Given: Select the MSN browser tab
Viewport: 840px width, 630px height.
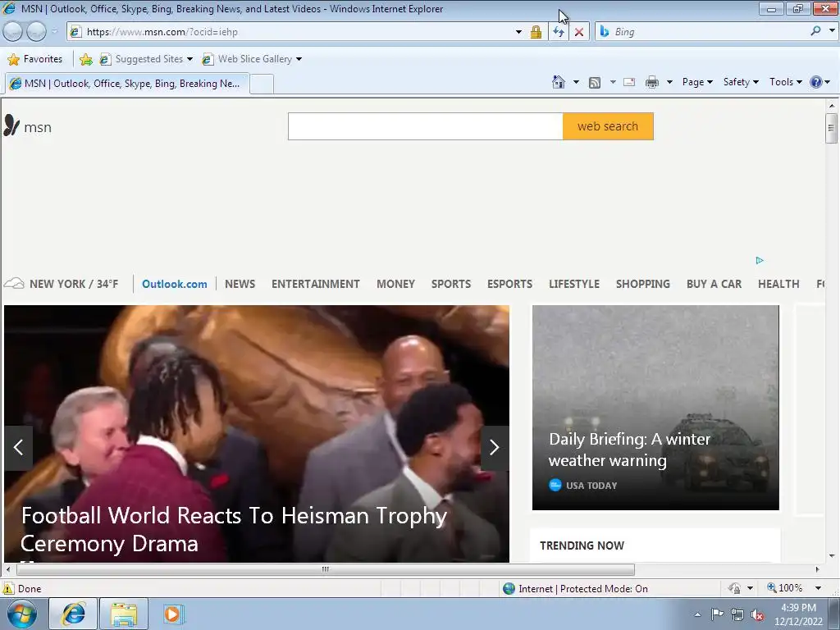Looking at the screenshot, I should (x=127, y=84).
